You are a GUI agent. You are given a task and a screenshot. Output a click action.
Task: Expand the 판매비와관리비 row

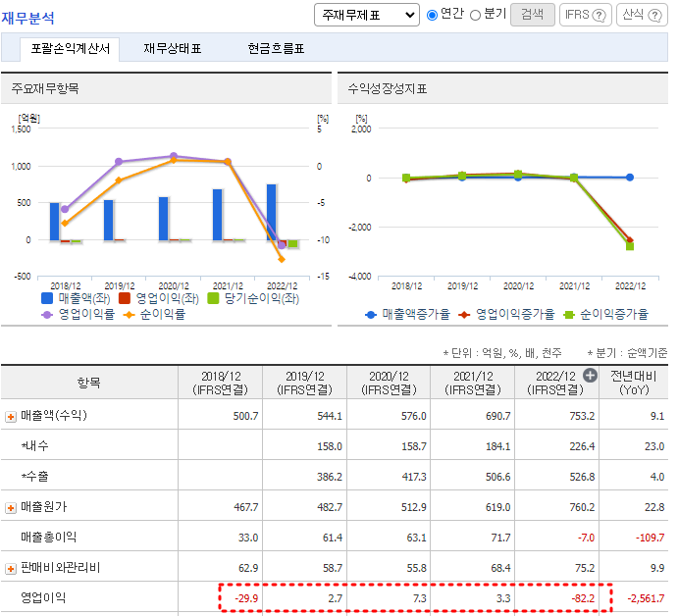[x=11, y=569]
